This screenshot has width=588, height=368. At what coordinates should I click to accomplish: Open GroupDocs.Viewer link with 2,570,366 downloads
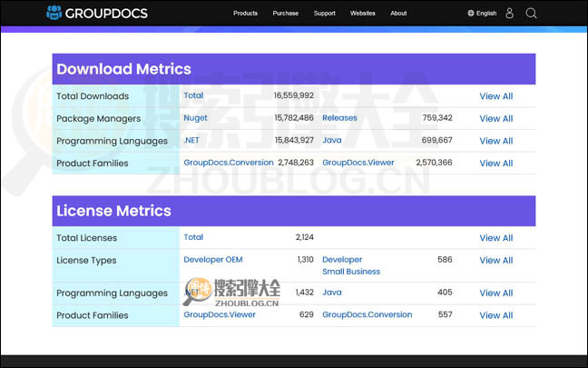tap(358, 163)
